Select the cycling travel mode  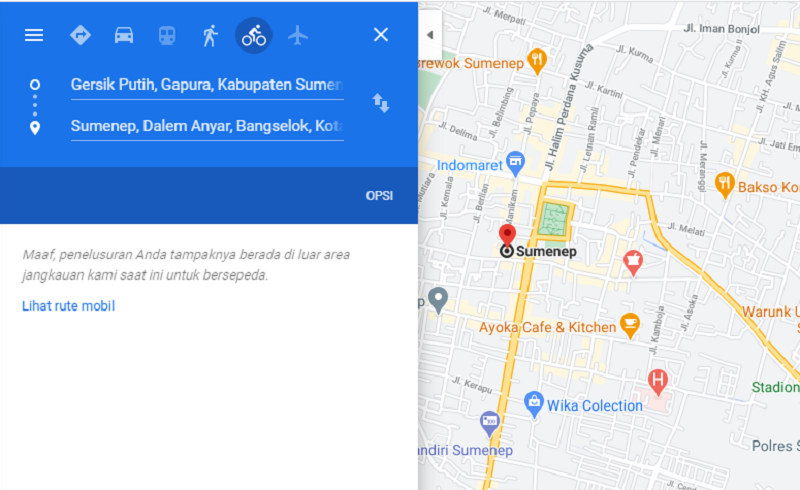tap(254, 36)
